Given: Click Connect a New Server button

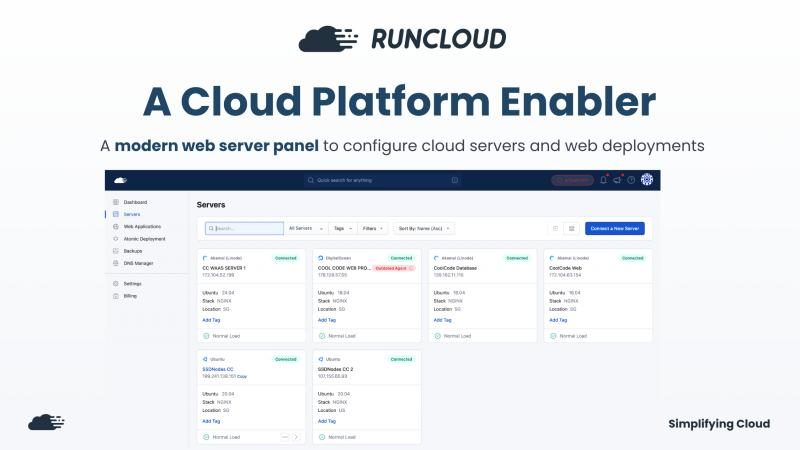Looking at the screenshot, I should pyautogui.click(x=615, y=228).
